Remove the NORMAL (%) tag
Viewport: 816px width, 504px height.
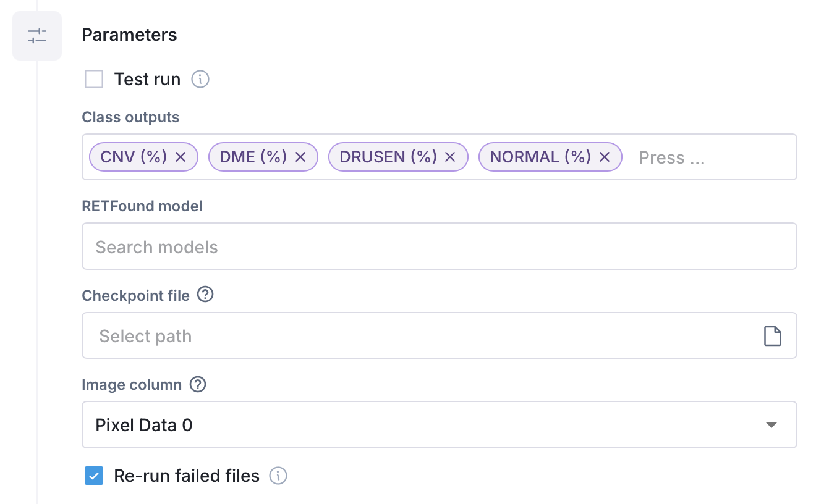tap(605, 157)
